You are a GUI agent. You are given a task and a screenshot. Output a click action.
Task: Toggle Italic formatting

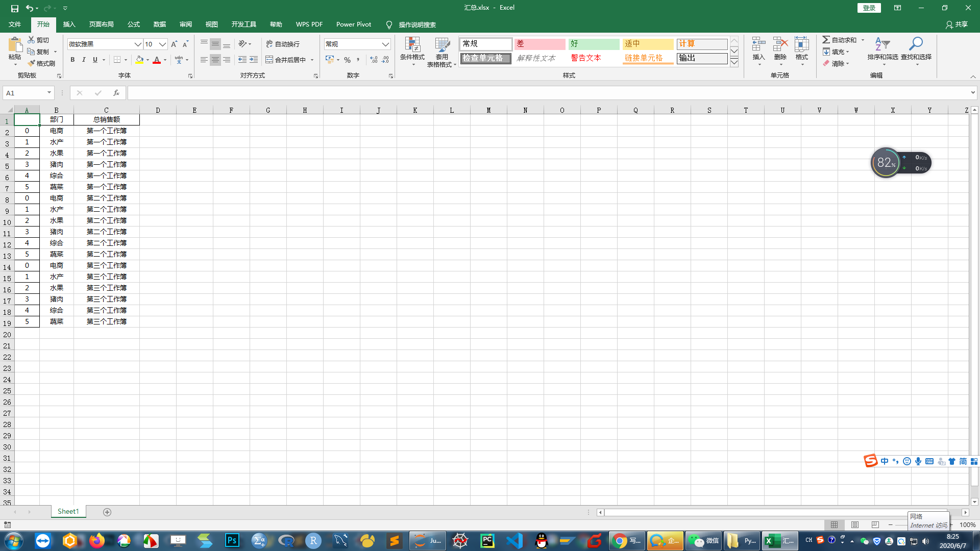click(x=84, y=60)
